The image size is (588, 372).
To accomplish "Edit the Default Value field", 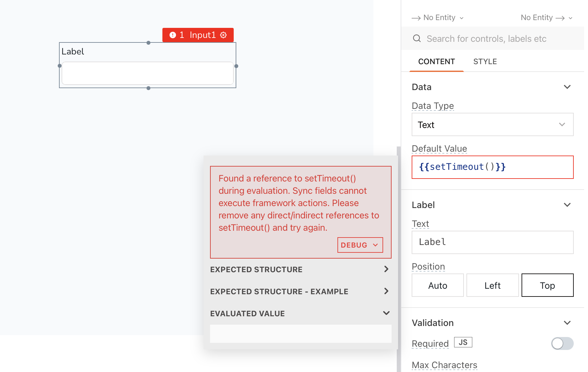I will [492, 167].
